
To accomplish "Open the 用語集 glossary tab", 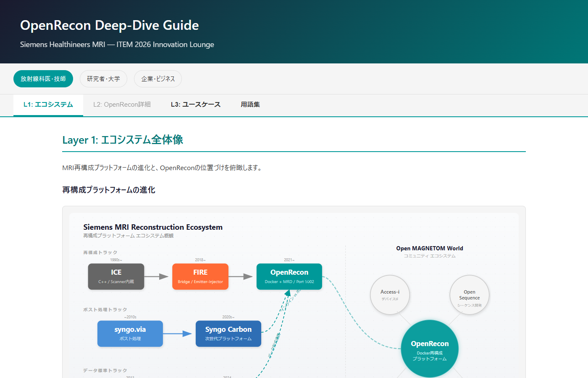I will [250, 105].
